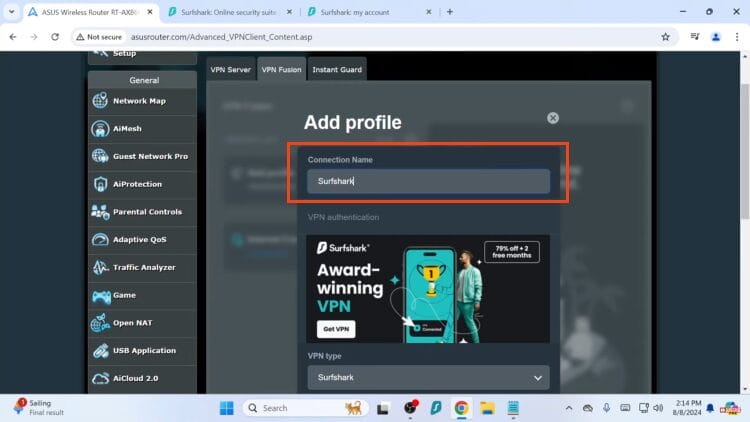The width and height of the screenshot is (750, 422).
Task: Open taskbar volume control
Action: pos(659,408)
